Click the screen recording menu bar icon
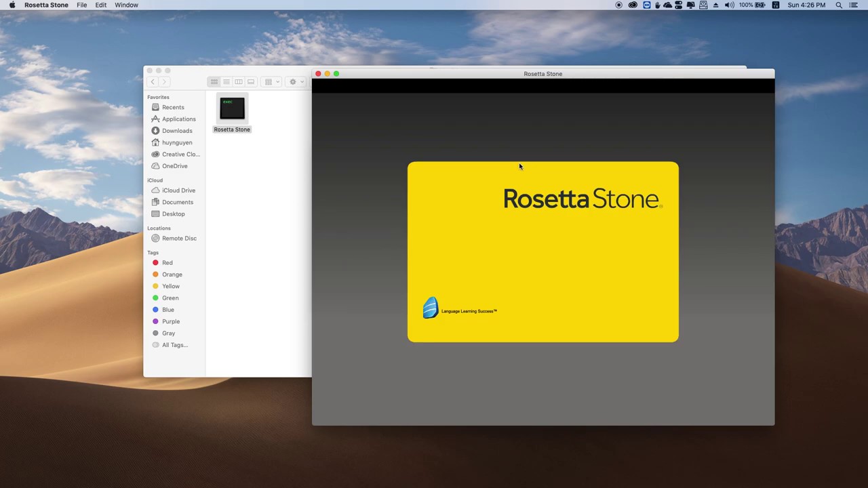This screenshot has height=488, width=868. click(x=618, y=5)
